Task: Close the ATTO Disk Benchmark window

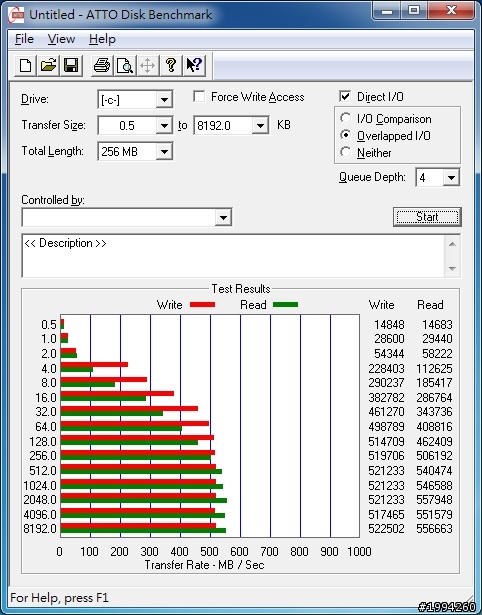Action: [x=451, y=10]
